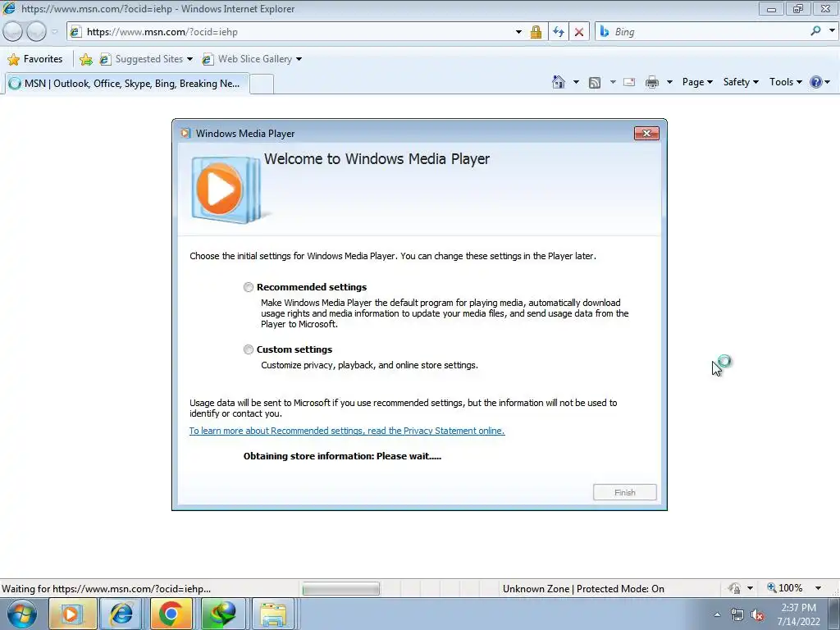The image size is (840, 630).
Task: Select the Recommended settings radio button
Action: (x=248, y=287)
